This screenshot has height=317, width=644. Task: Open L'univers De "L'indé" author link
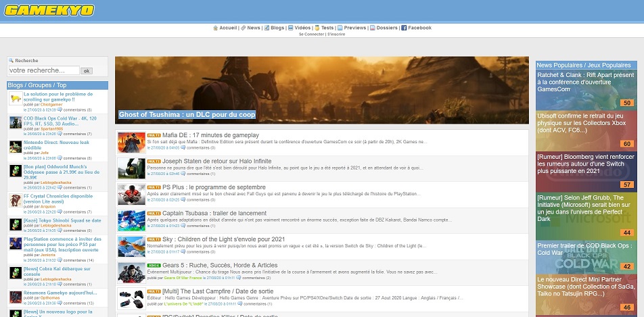(x=184, y=304)
